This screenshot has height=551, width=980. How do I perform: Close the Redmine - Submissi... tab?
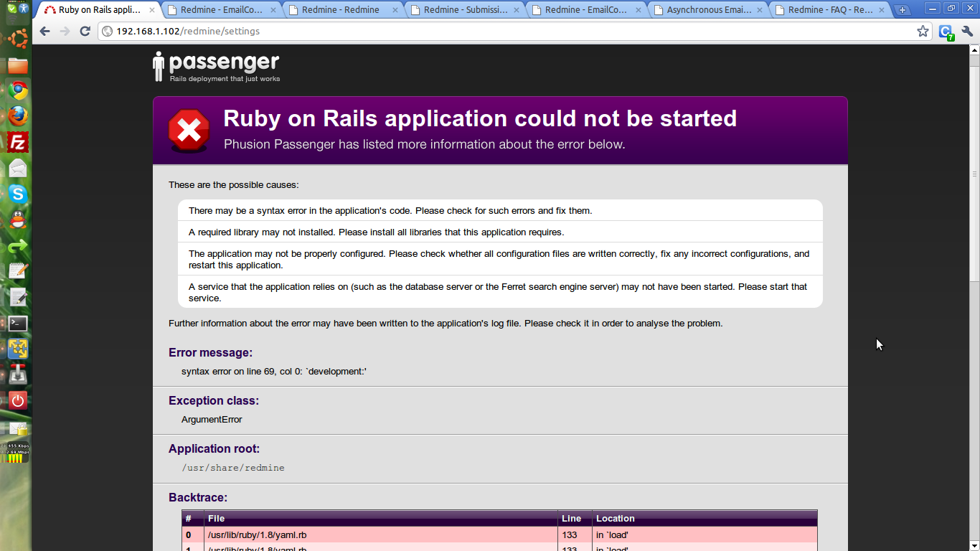[x=517, y=10]
